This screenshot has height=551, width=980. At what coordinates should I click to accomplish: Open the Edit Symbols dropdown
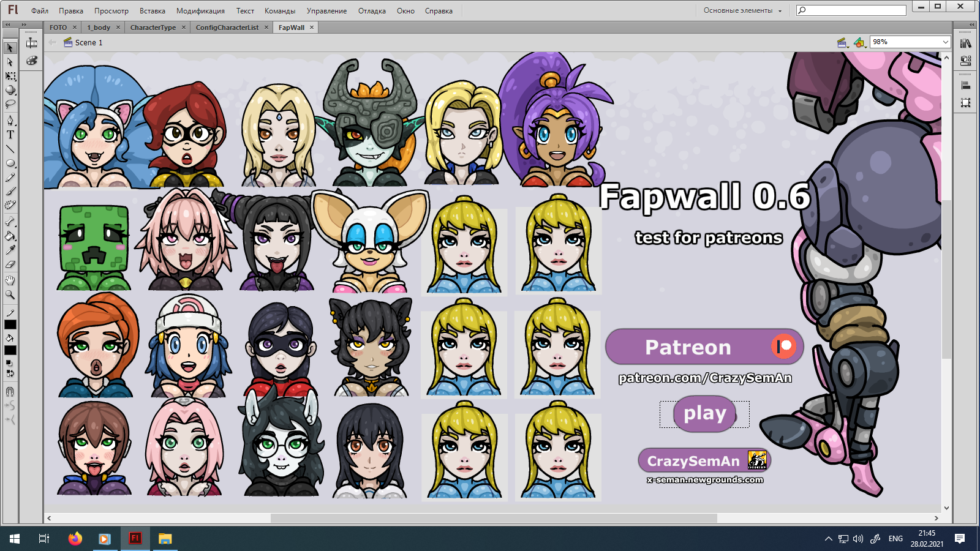[860, 42]
